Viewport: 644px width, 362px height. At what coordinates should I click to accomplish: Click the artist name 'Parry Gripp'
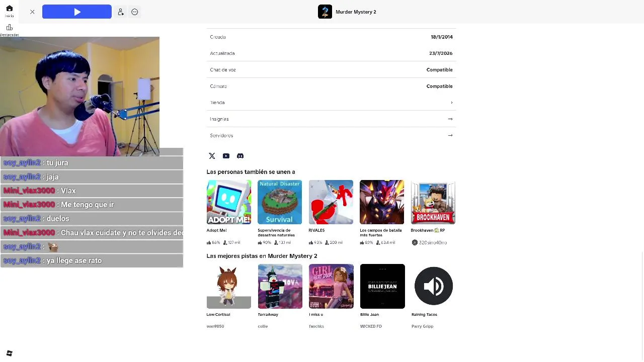coord(422,326)
